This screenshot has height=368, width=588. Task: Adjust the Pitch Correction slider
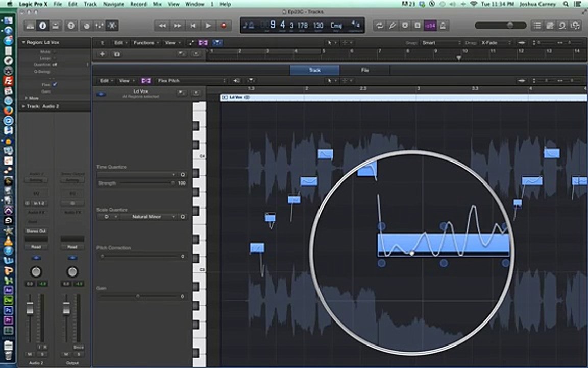[138, 256]
